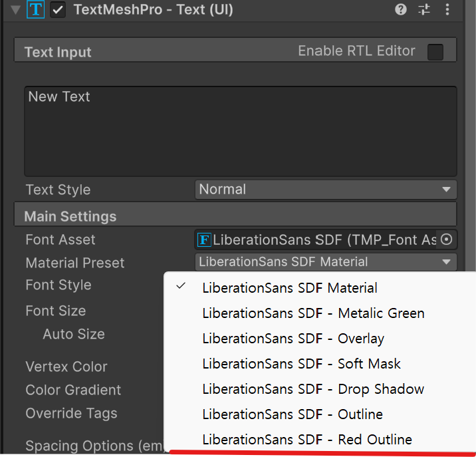Choose LiberationSans SDF - Outline preset
Image resolution: width=476 pixels, height=457 pixels.
[319, 414]
